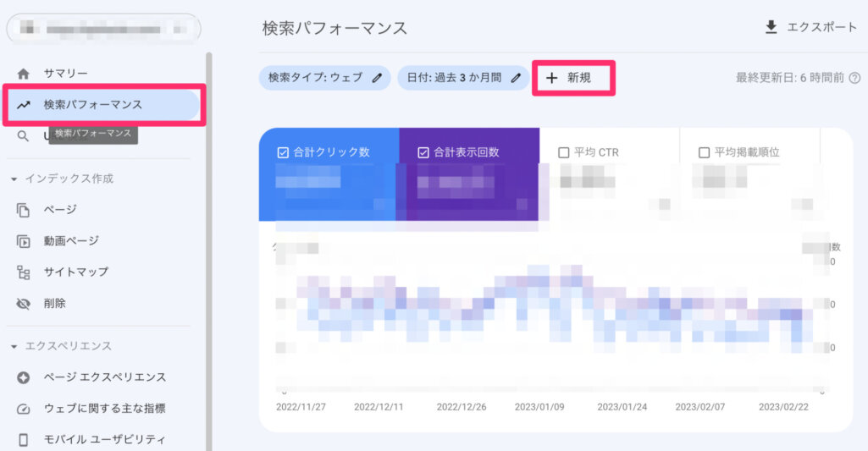The height and width of the screenshot is (451, 868).
Task: Click the エクスポート button
Action: [810, 27]
